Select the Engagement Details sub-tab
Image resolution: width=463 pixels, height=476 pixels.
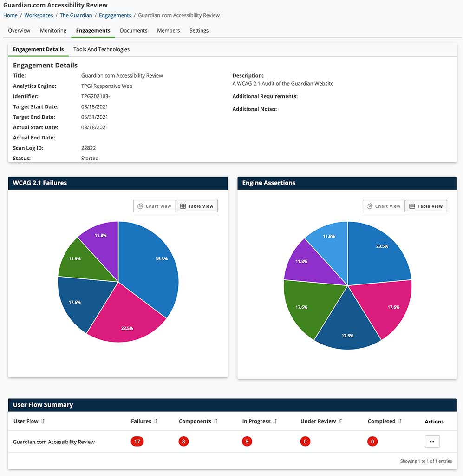click(x=38, y=49)
